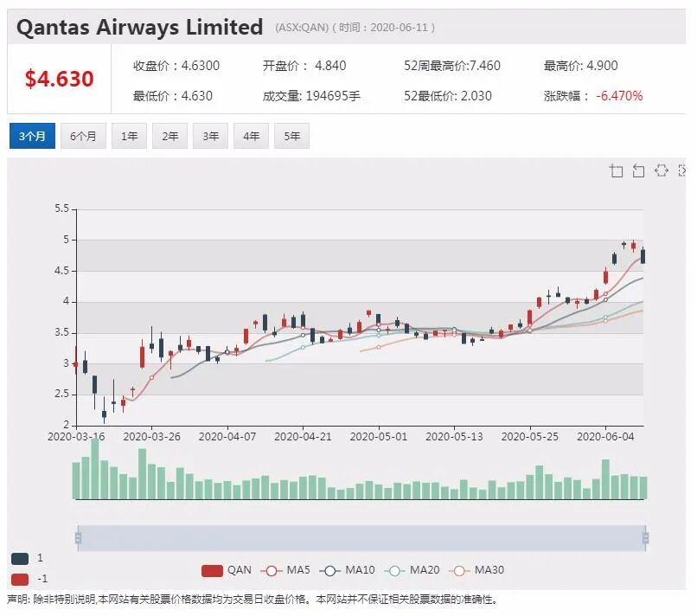Click the 2020-05-25 x-axis date label

(x=529, y=437)
